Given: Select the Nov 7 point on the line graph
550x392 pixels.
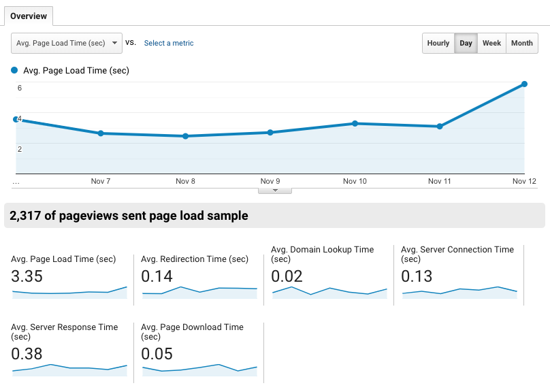Looking at the screenshot, I should (100, 134).
